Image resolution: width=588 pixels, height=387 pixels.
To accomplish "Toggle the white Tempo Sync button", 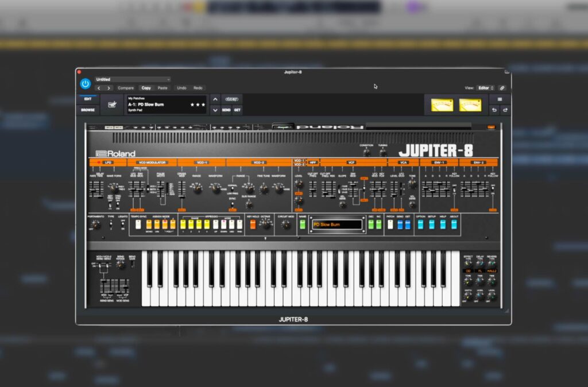I will (138, 225).
